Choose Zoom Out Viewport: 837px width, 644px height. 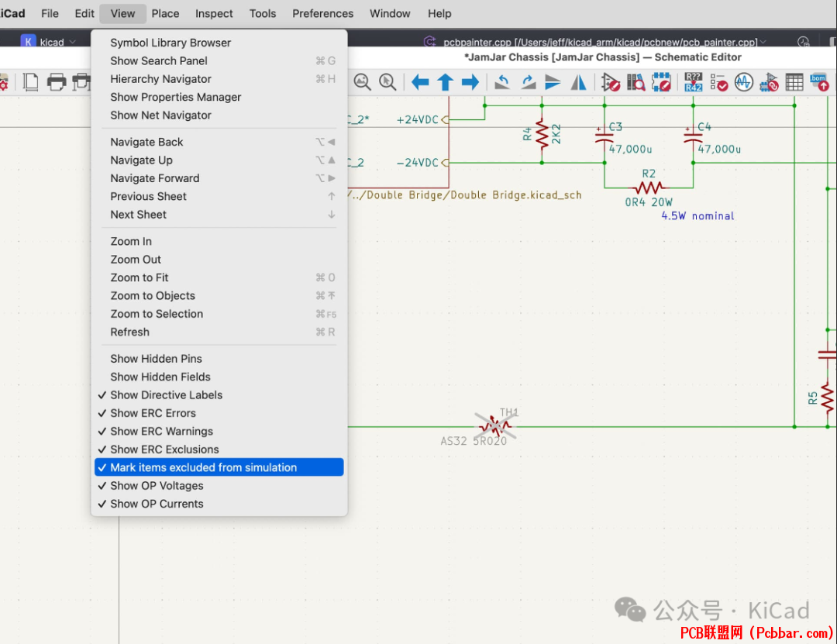[x=219, y=260]
